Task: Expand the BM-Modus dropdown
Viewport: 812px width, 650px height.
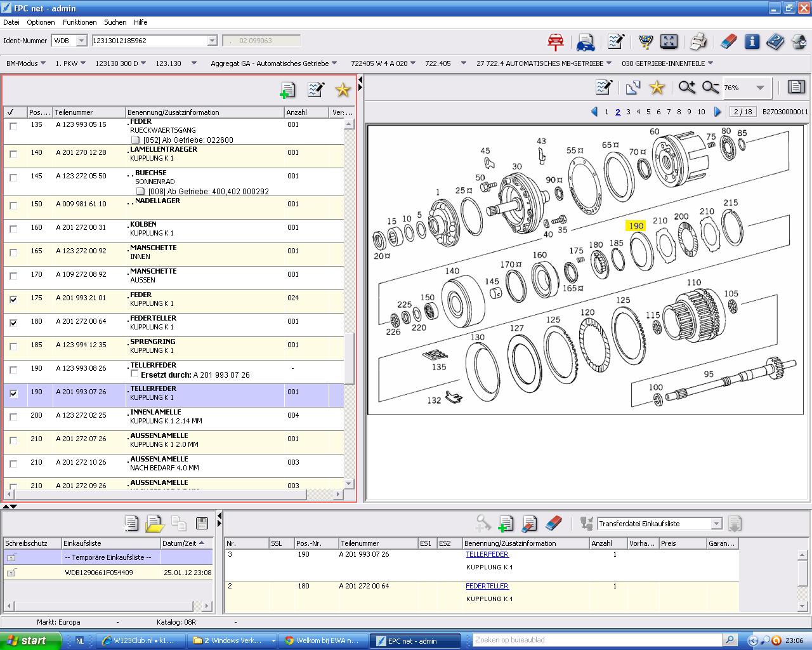Action: click(43, 63)
